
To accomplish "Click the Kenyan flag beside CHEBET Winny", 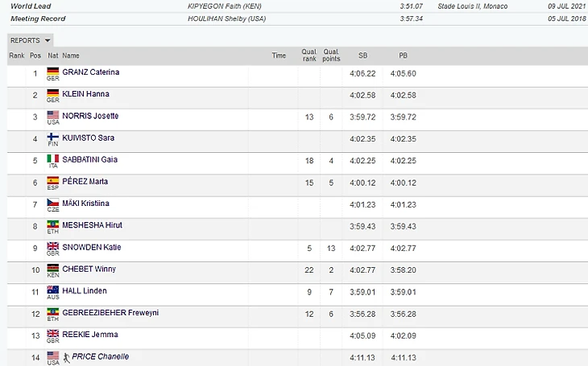I will [x=53, y=268].
